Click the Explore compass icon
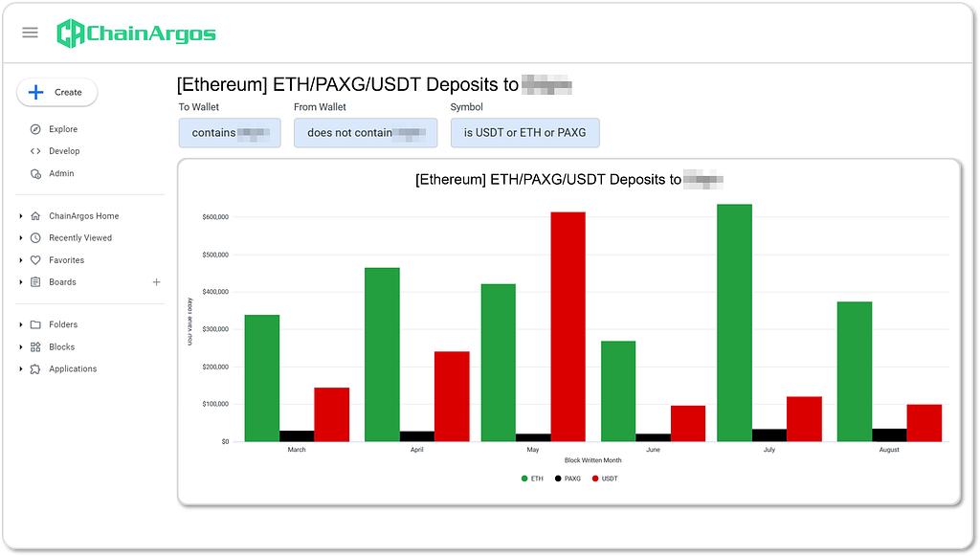This screenshot has height=556, width=980. (x=35, y=129)
